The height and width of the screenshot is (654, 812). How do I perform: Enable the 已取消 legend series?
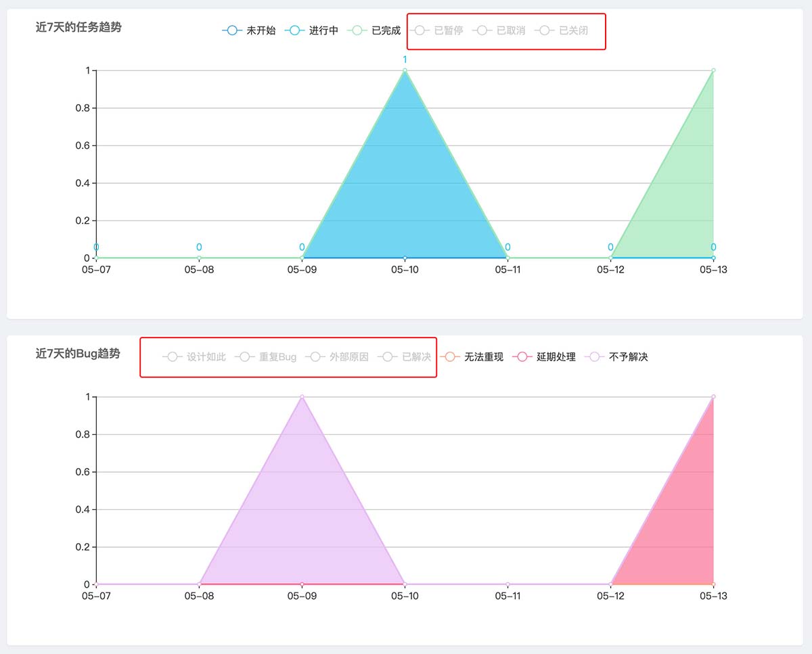(499, 30)
